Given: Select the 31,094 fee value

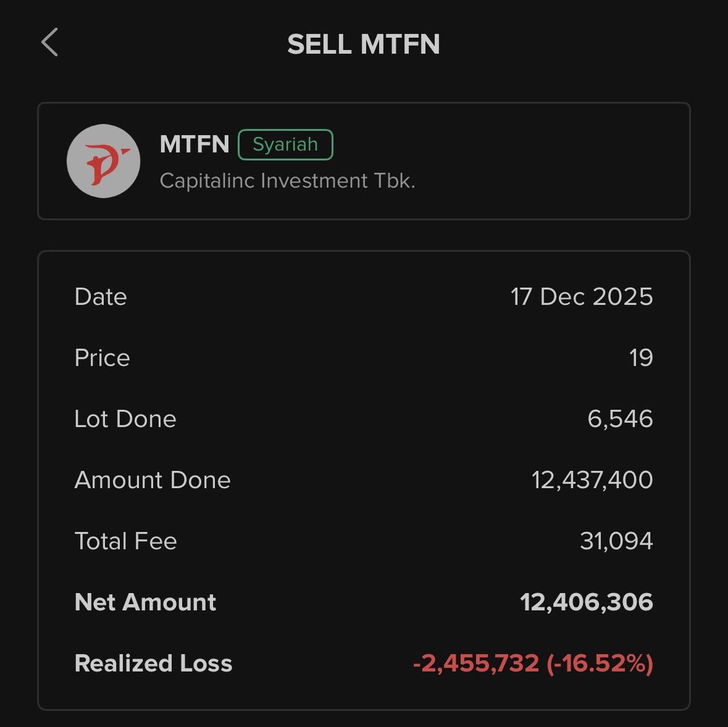Looking at the screenshot, I should click(616, 541).
